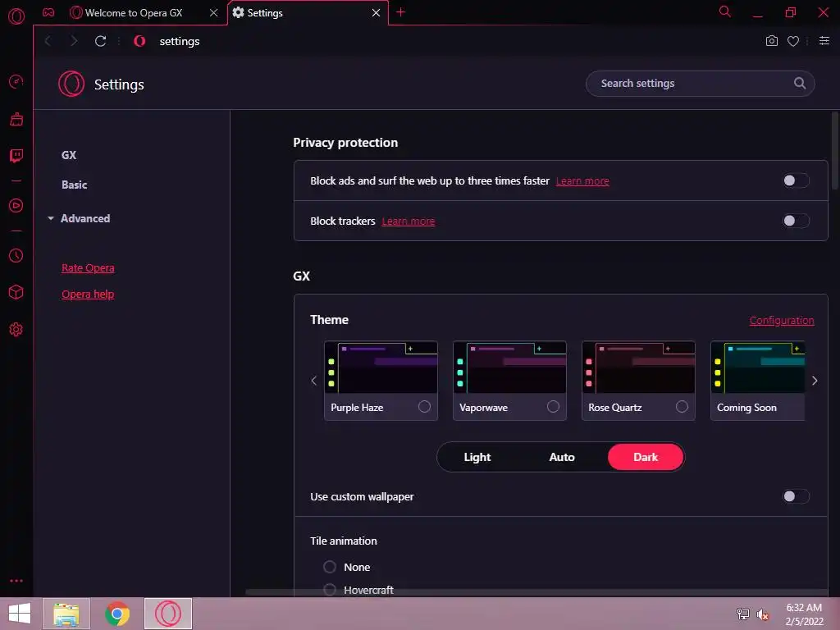Image resolution: width=840 pixels, height=630 pixels.
Task: Select Rose Quartz theme radio button
Action: (682, 407)
